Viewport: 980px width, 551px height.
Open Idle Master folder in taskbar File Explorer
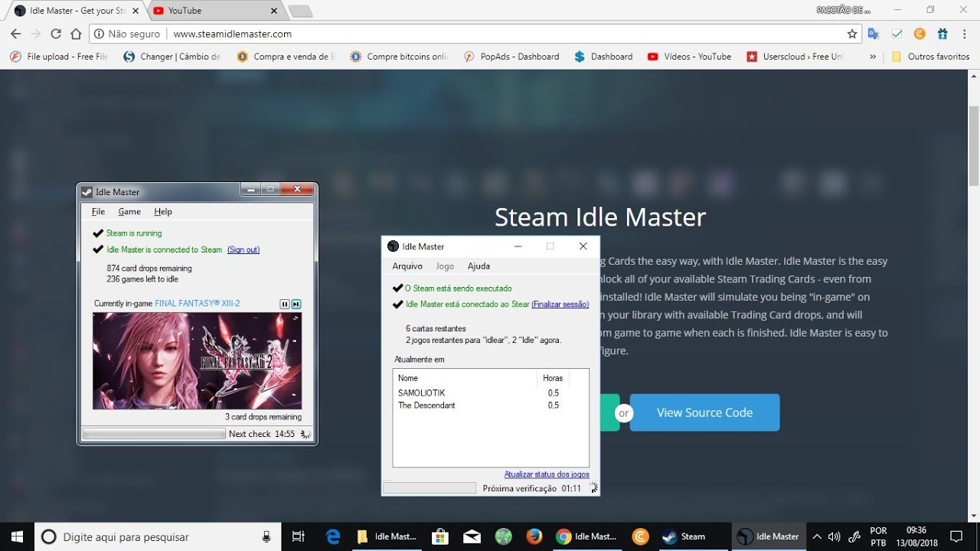387,536
